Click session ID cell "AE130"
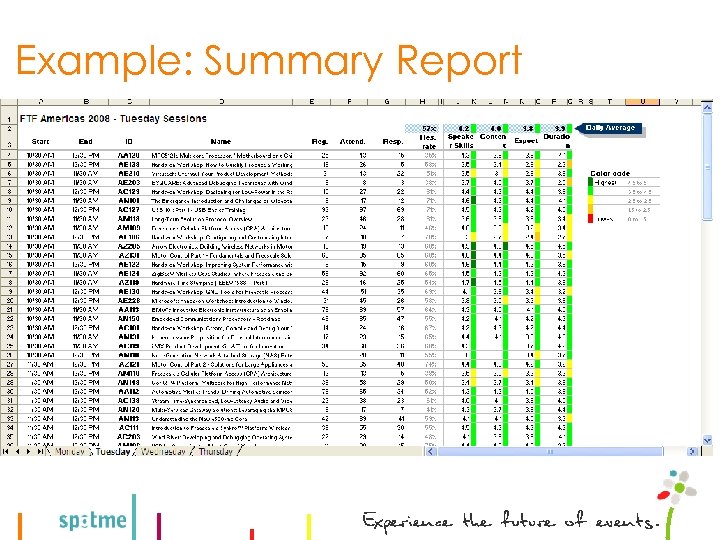Screen dimensions: 720x540 coord(129,292)
